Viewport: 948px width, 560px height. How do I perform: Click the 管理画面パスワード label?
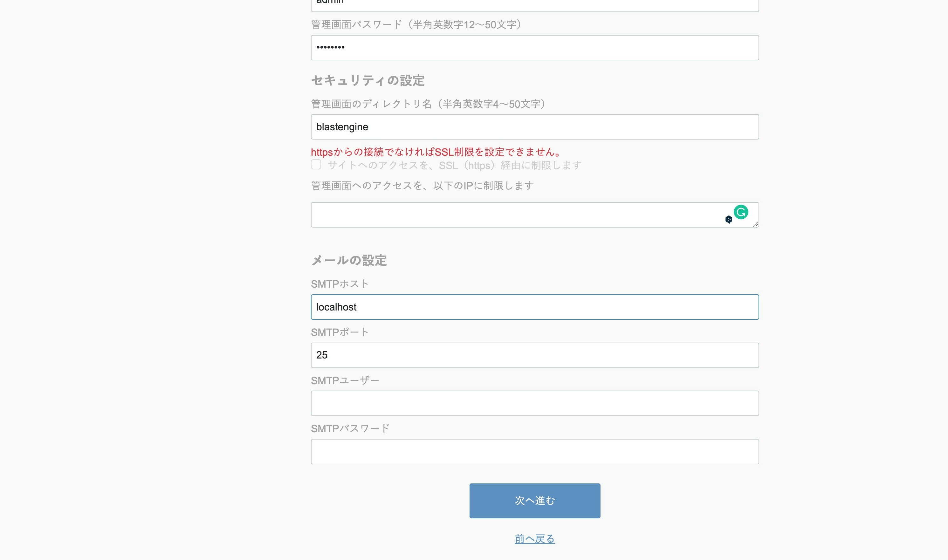(x=416, y=24)
